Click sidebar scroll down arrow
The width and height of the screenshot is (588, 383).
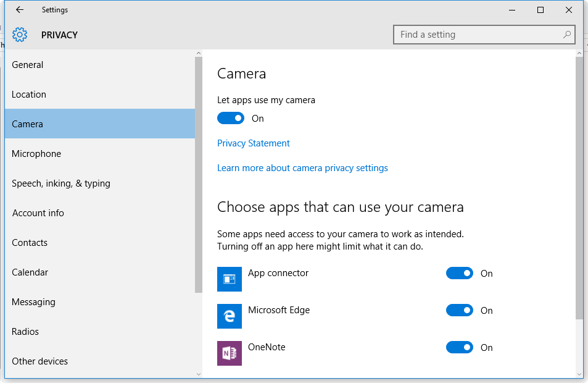point(199,374)
